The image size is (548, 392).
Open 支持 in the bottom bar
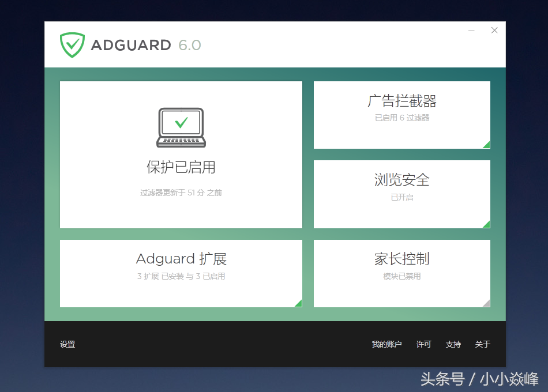coord(453,344)
